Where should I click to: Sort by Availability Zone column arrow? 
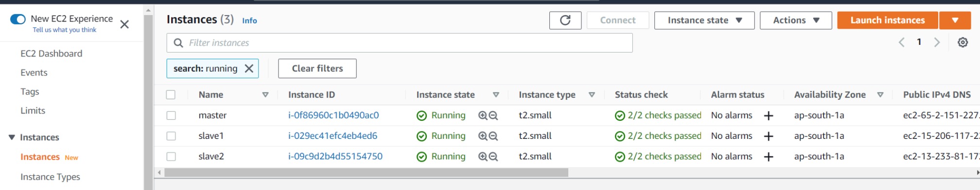pos(880,95)
